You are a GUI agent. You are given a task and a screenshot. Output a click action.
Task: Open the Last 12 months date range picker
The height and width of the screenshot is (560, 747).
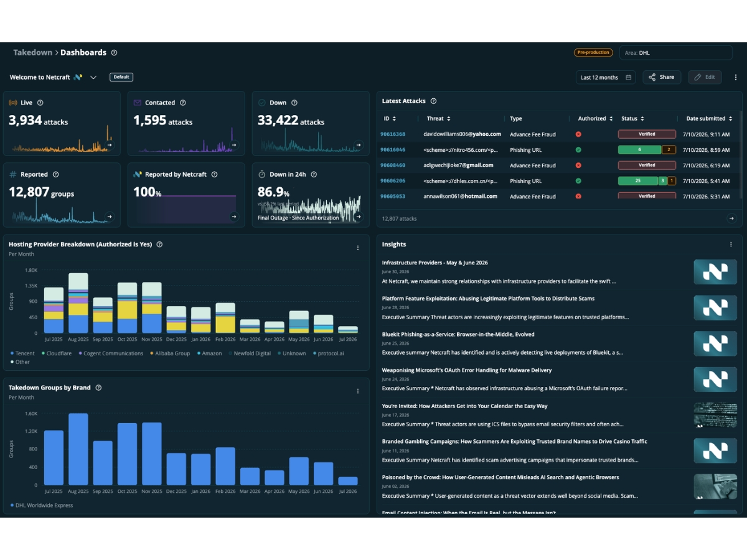coord(606,77)
